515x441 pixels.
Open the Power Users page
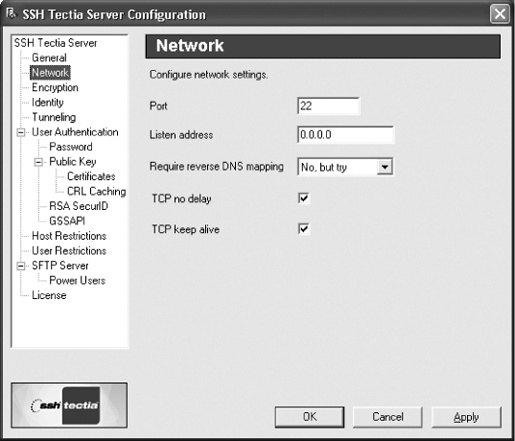click(77, 281)
